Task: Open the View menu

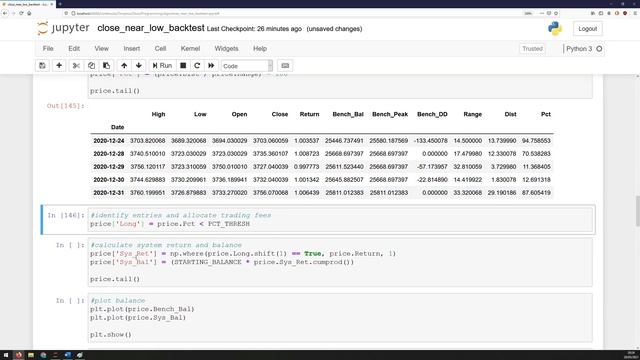Action: click(102, 49)
